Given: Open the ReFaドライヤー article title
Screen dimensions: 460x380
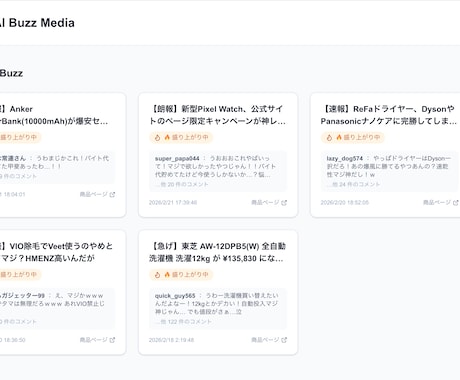Looking at the screenshot, I should (389, 115).
